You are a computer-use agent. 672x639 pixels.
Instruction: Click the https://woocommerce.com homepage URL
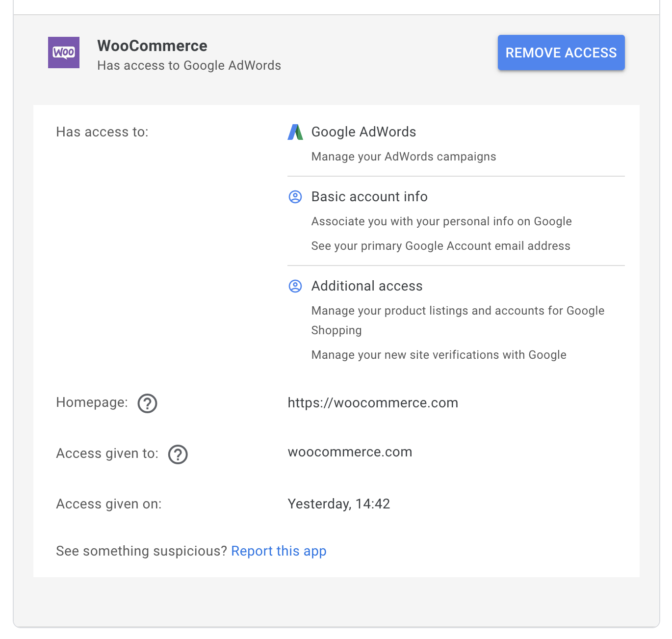tap(373, 403)
